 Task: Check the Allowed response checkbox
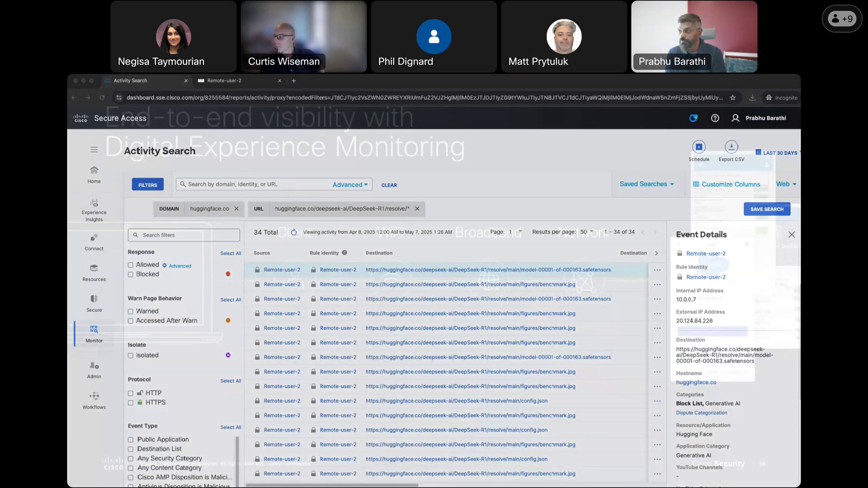coord(130,265)
